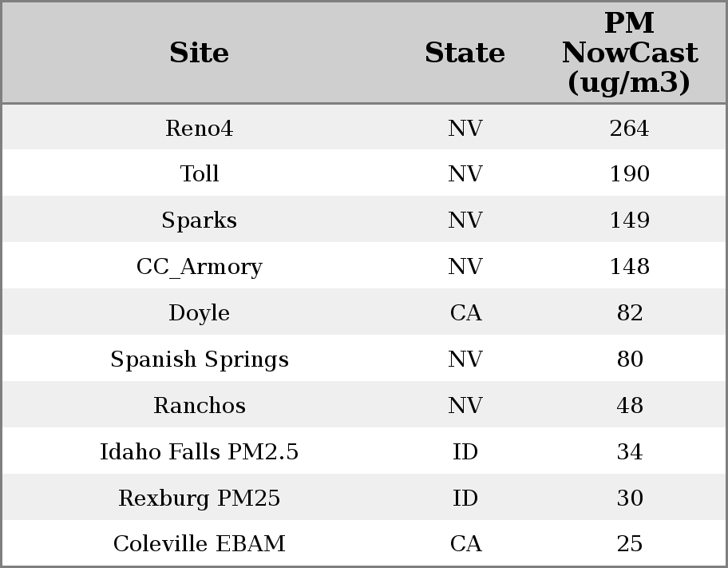Click the 149 NowCast value

(x=629, y=220)
